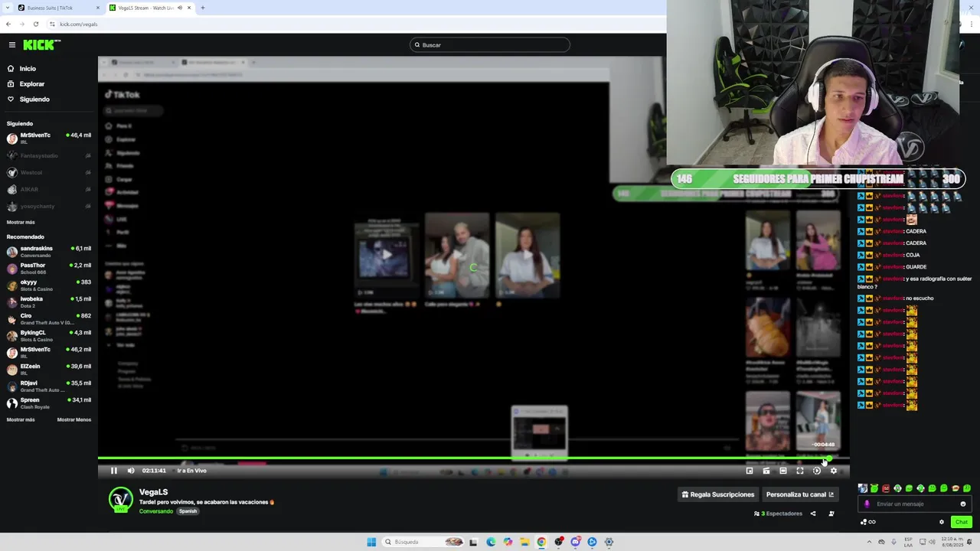980x551 pixels.
Task: Reload the kick.com page
Action: click(36, 24)
